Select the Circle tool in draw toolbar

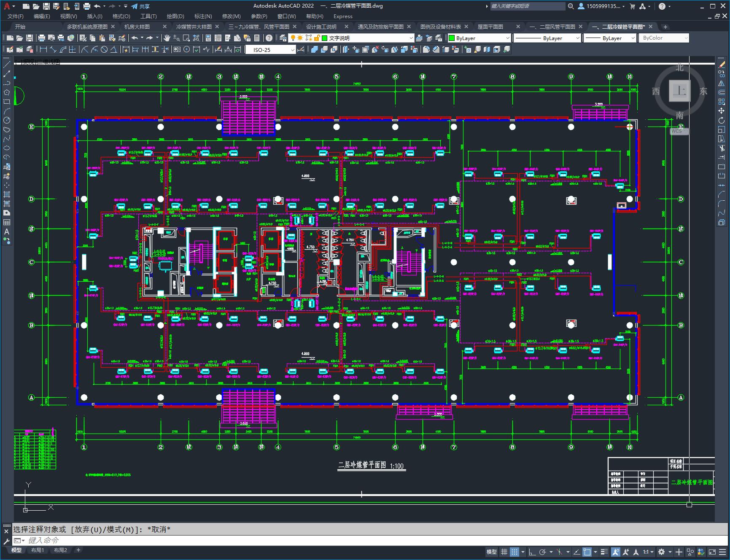(6, 120)
